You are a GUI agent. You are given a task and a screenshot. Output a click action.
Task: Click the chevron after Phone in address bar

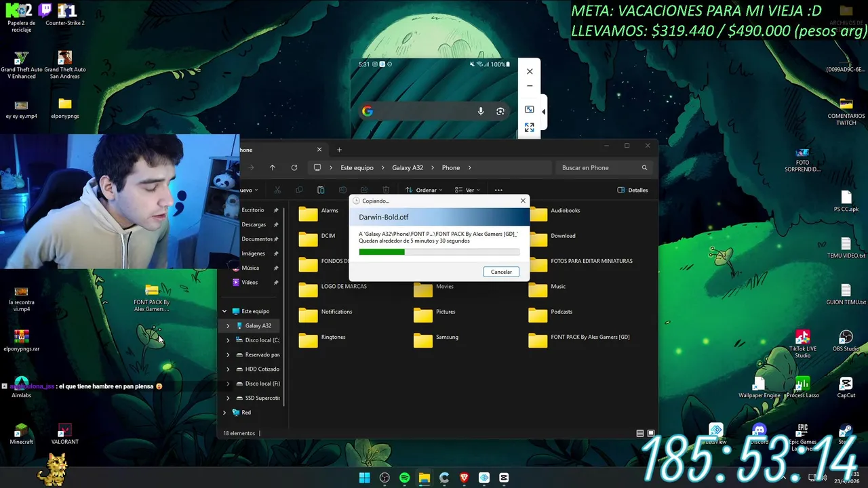pyautogui.click(x=469, y=167)
